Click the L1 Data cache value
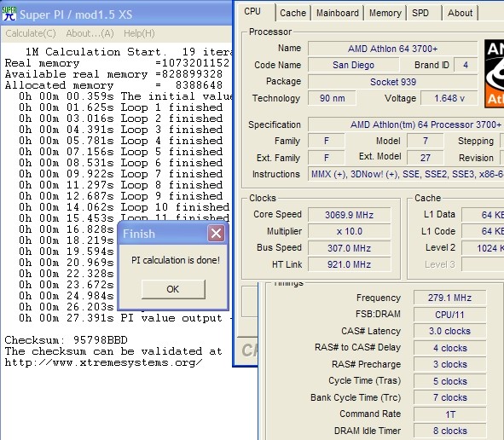This screenshot has width=504, height=440. [x=483, y=215]
